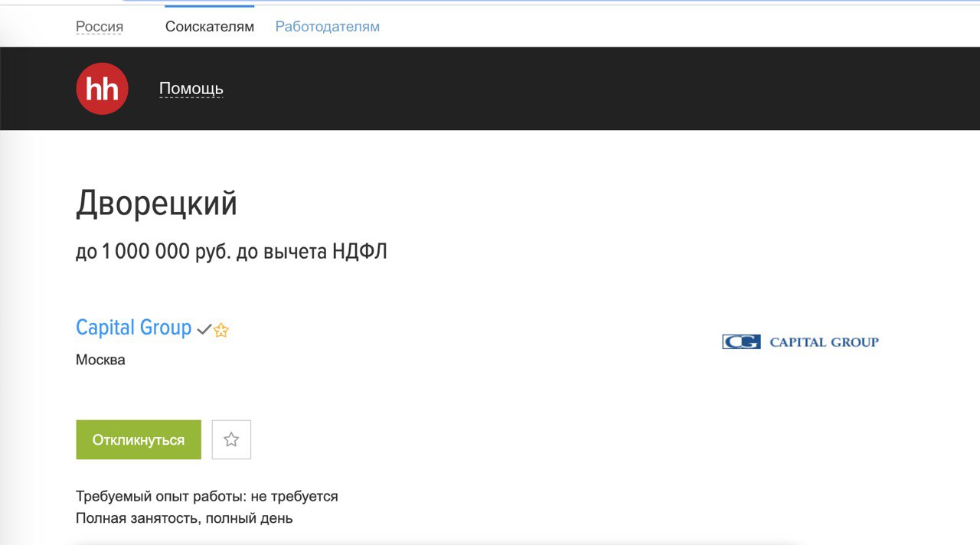The height and width of the screenshot is (545, 980).
Task: Open the Capital Group employer link
Action: tap(134, 328)
